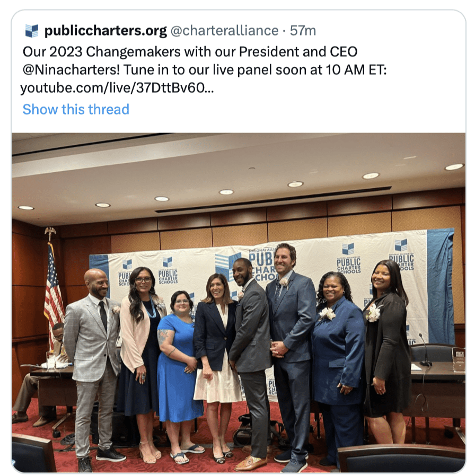Viewport: 475px width, 476px height.
Task: Click Show this thread
Action: [76, 109]
